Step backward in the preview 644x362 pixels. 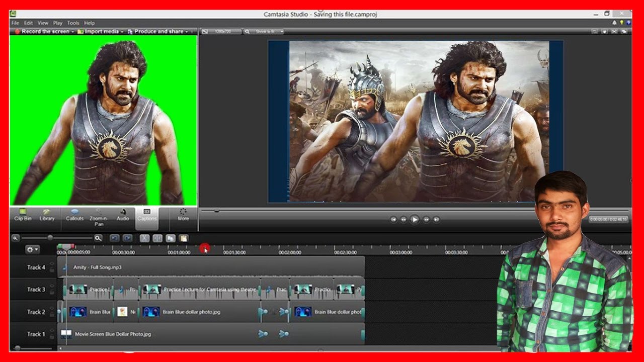pos(404,219)
